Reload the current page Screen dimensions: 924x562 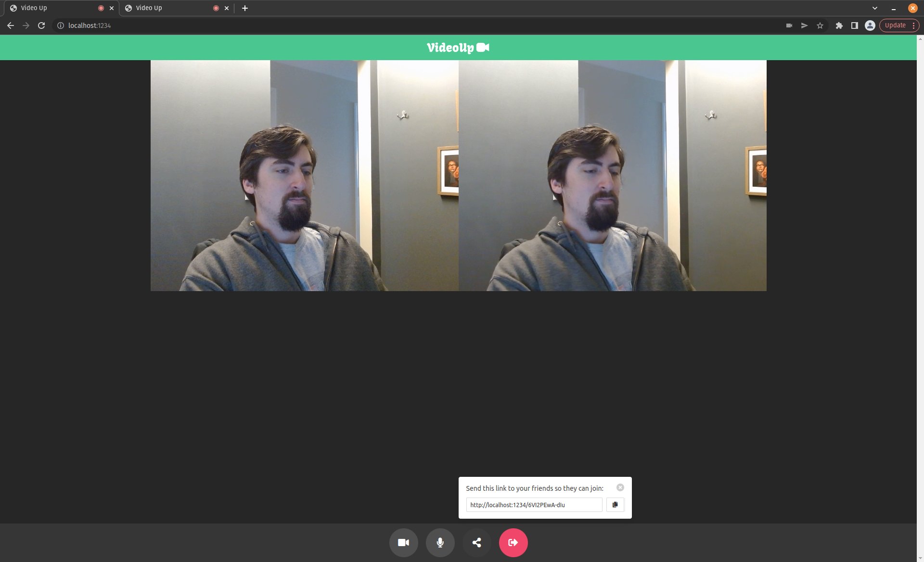tap(41, 26)
